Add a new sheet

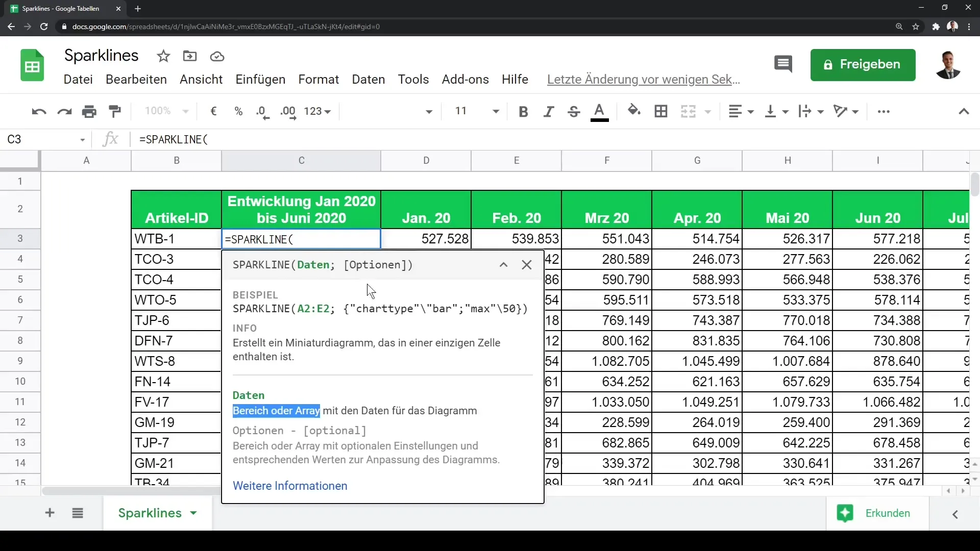point(50,513)
